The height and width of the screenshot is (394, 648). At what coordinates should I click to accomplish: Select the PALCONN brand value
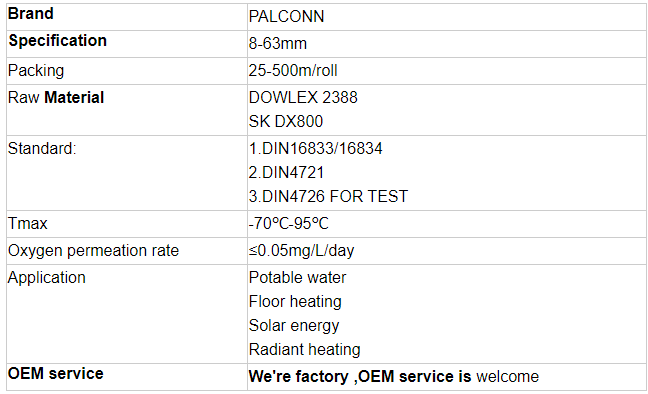coord(286,17)
